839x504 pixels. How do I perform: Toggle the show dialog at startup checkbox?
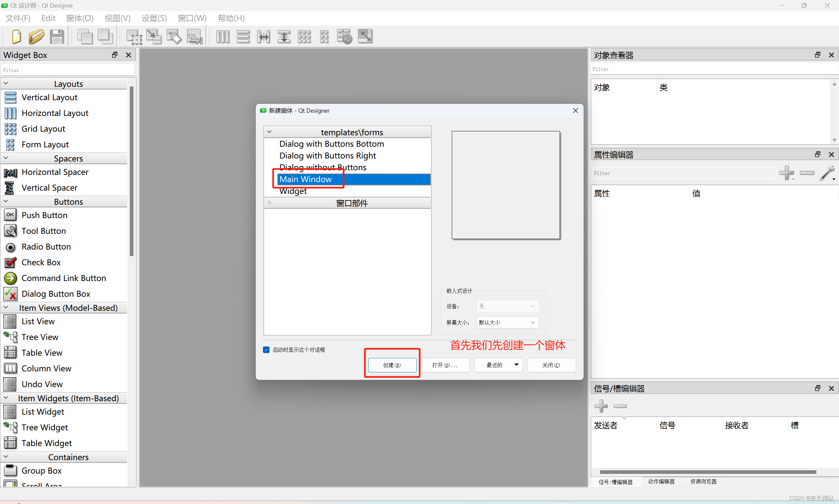tap(266, 350)
